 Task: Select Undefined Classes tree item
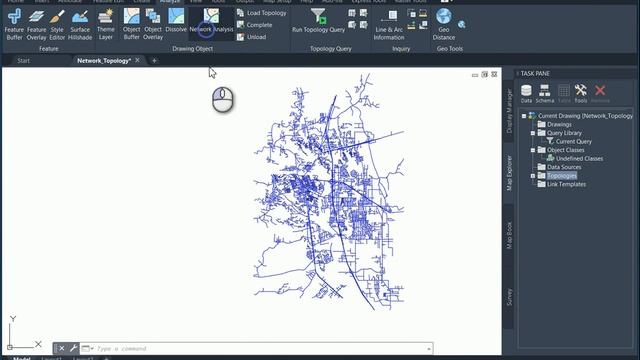[x=575, y=159]
